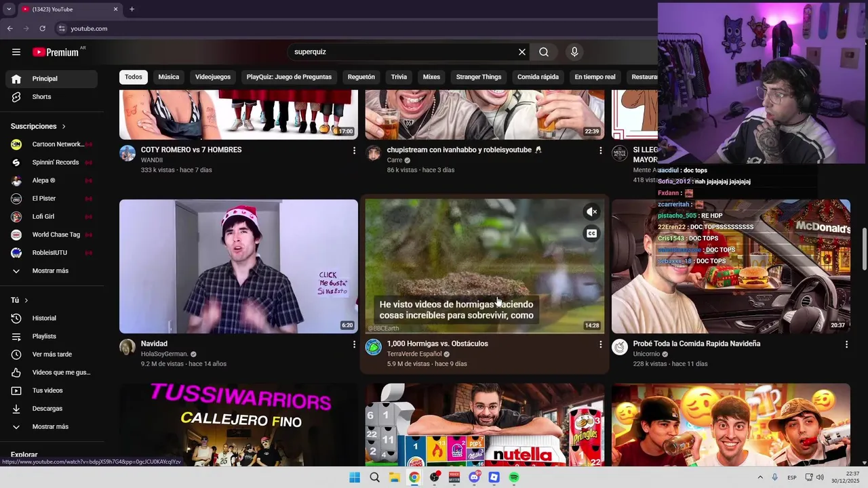This screenshot has height=488, width=868.
Task: Toggle captions on the Hormigas preview
Action: tap(592, 234)
